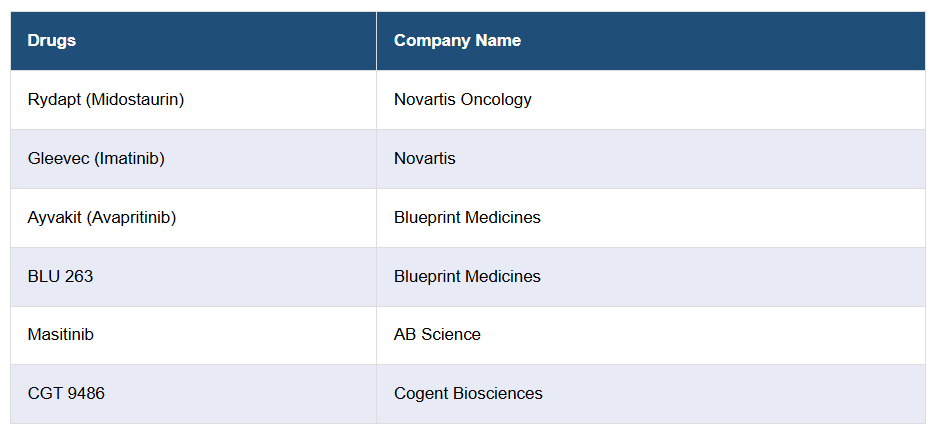932x431 pixels.
Task: Click the CGT 9486 drug cell
Action: click(x=66, y=394)
